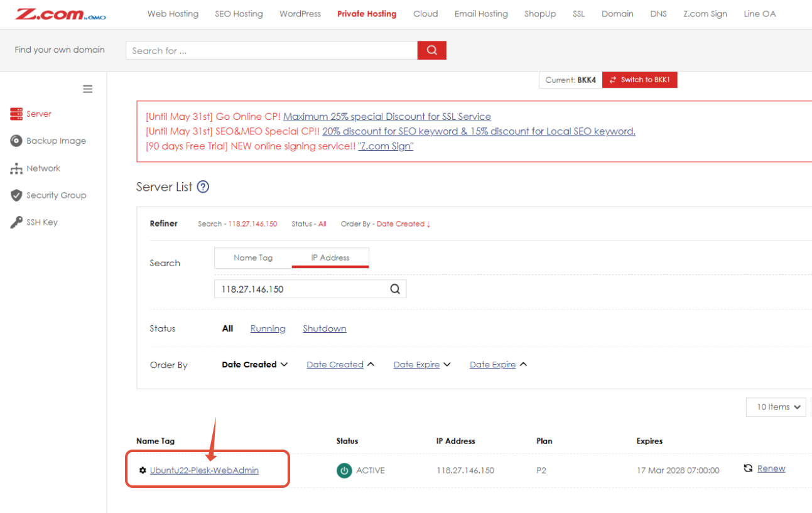The height and width of the screenshot is (513, 812).
Task: Open the WordPress menu
Action: tap(300, 14)
